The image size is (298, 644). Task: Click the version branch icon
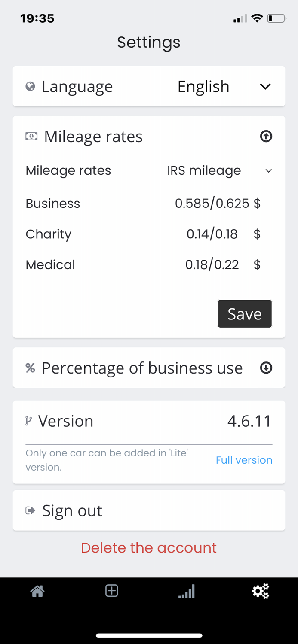point(28,421)
